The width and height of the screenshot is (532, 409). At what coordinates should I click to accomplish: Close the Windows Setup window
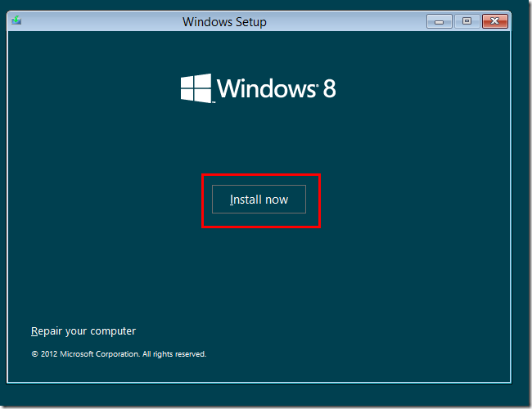(x=495, y=21)
